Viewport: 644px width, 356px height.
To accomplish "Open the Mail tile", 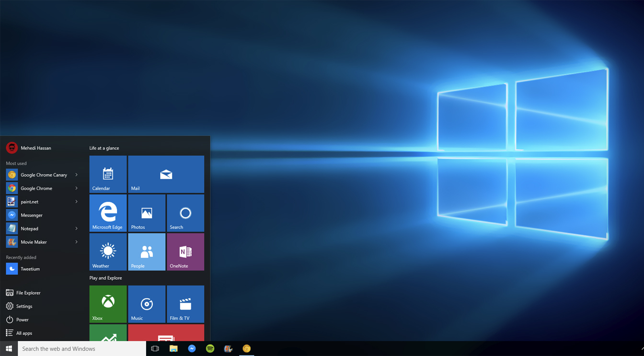I will click(x=166, y=174).
